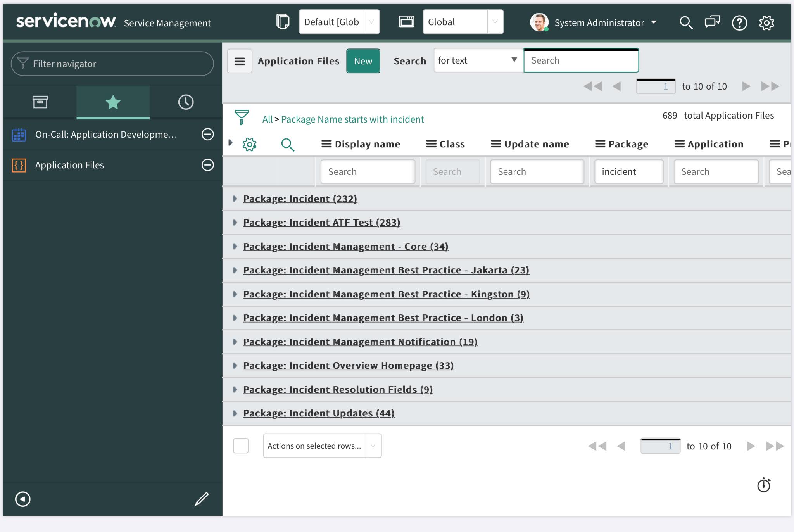Open Connect Chat from the header
This screenshot has height=532, width=794.
pos(712,22)
